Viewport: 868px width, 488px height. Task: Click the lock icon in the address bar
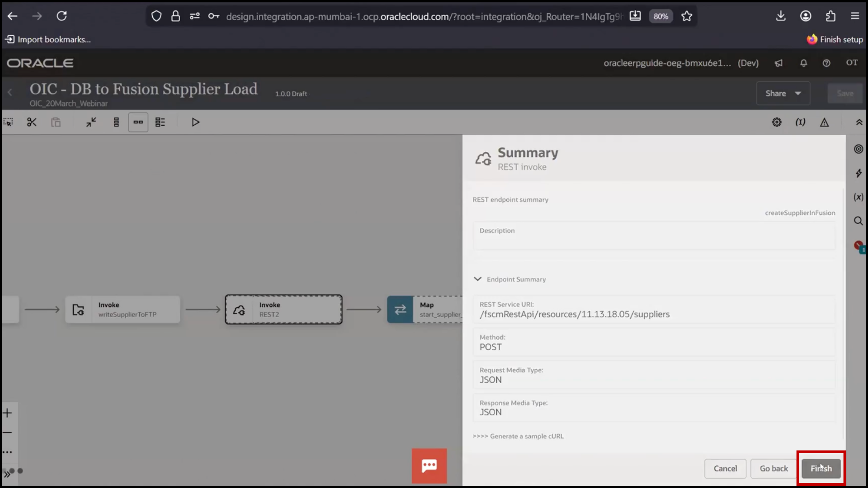175,16
